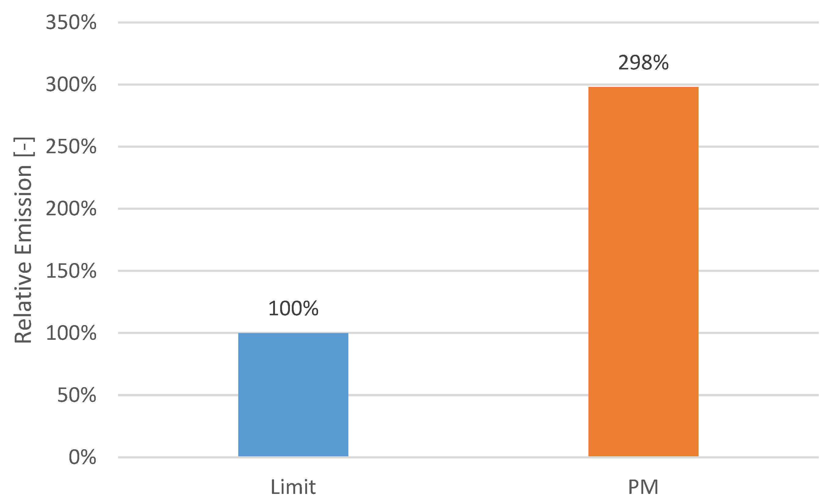Select the Limit category label on horizontal axis

click(293, 487)
